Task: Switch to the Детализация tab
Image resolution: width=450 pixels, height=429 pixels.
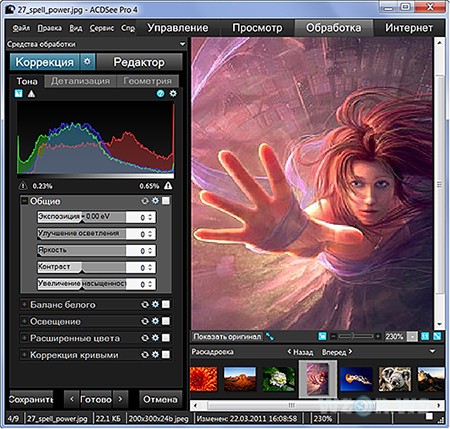Action: pos(80,81)
